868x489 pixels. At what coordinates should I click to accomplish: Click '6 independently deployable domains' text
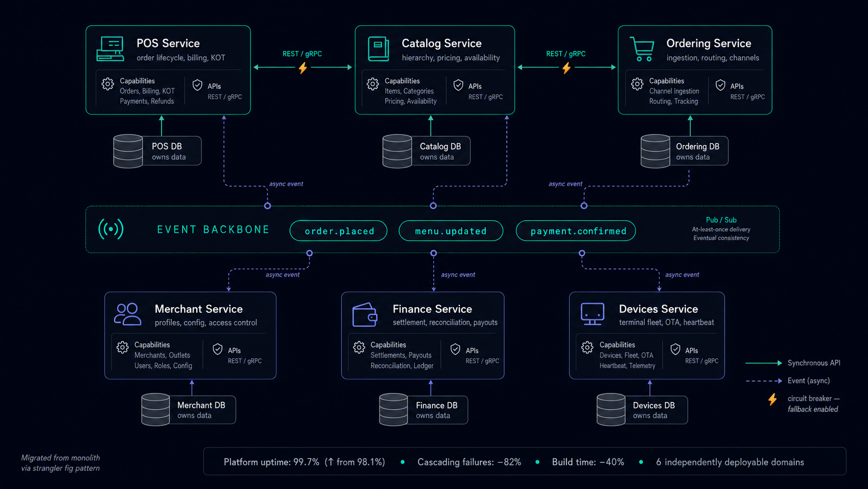[730, 462]
